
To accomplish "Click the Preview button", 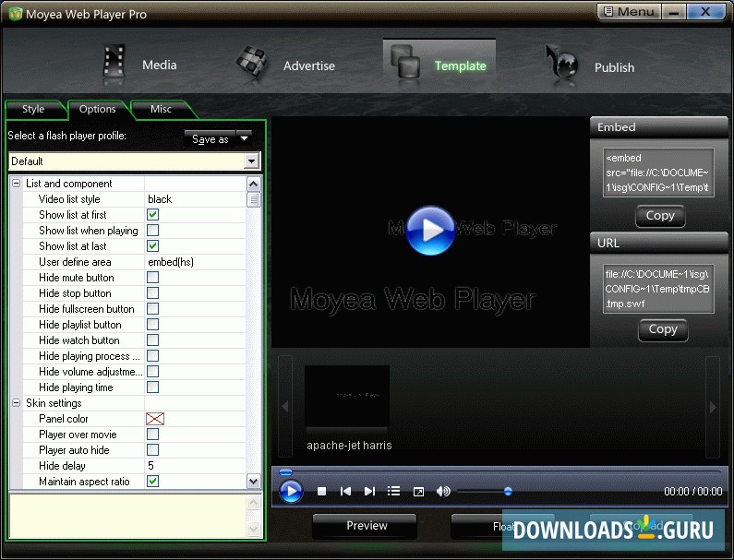I will tap(367, 525).
